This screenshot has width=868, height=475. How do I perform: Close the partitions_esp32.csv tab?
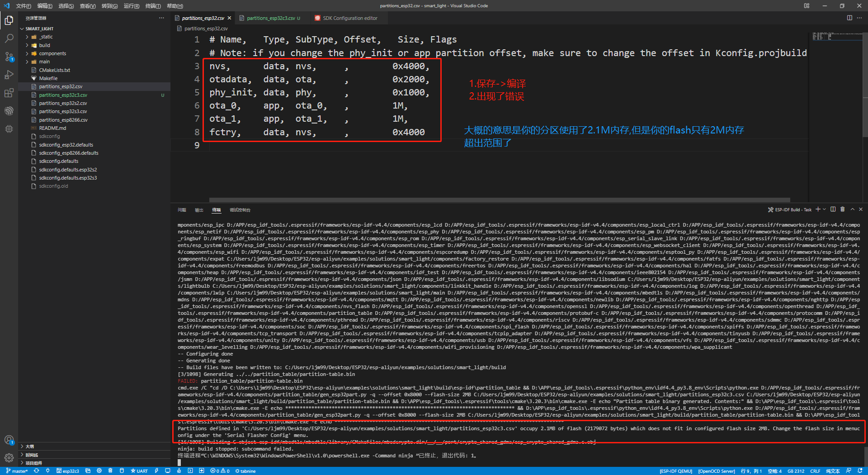(x=229, y=18)
